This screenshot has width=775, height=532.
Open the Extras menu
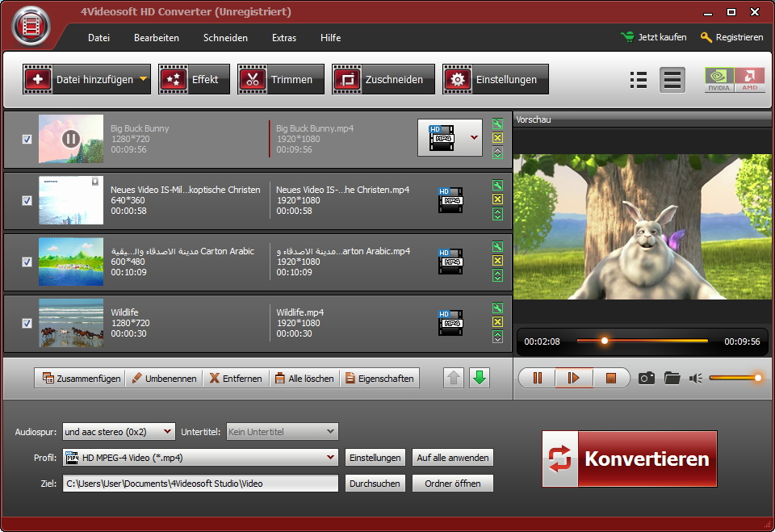point(284,38)
